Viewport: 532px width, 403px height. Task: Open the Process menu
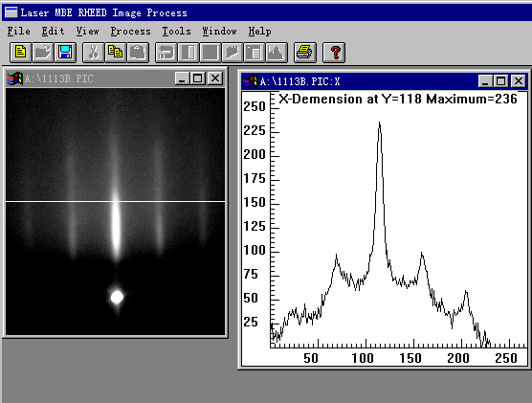pos(131,32)
